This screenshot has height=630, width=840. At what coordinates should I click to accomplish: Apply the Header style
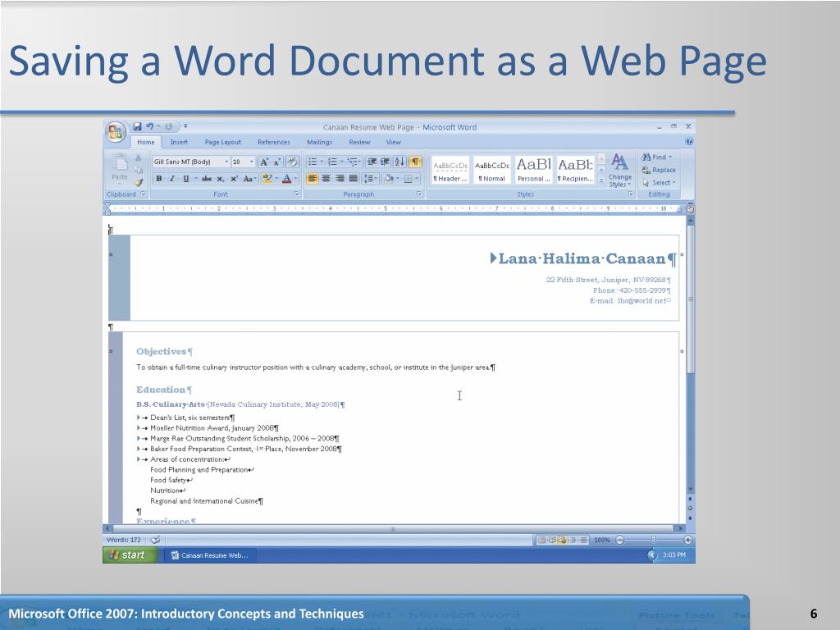[450, 171]
